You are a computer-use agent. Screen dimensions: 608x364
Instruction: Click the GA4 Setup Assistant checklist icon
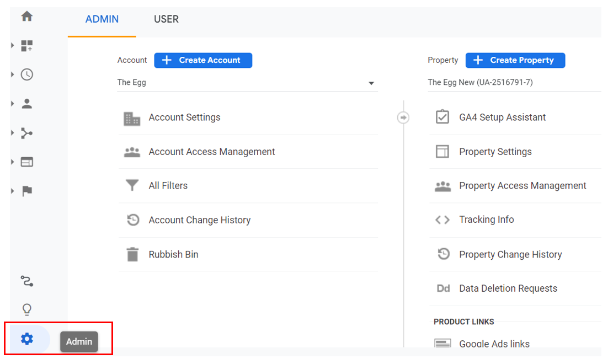point(442,117)
